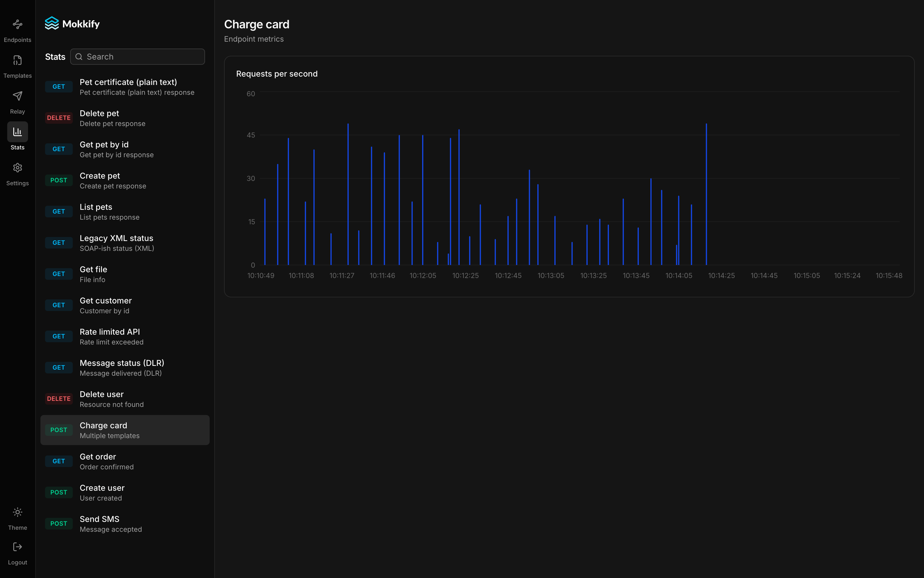Select the Send SMS endpoint
The width and height of the screenshot is (924, 578).
pos(125,524)
